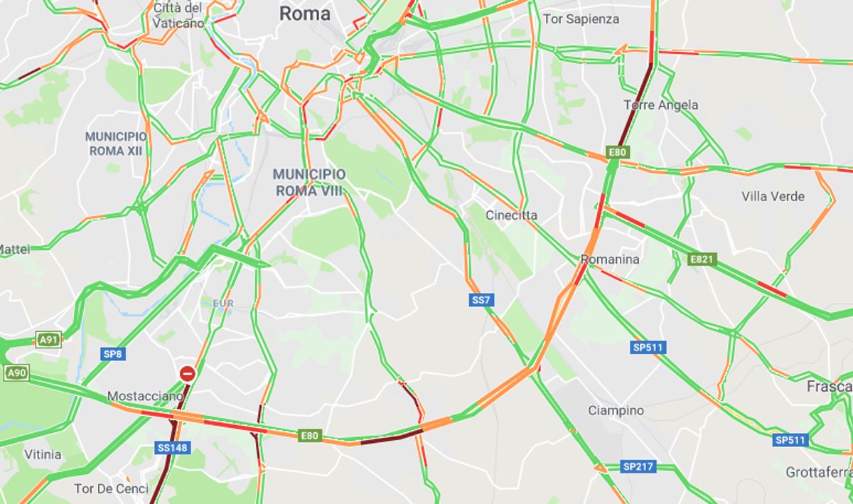Select the Città del Vaticano label
The image size is (853, 504).
tap(179, 15)
